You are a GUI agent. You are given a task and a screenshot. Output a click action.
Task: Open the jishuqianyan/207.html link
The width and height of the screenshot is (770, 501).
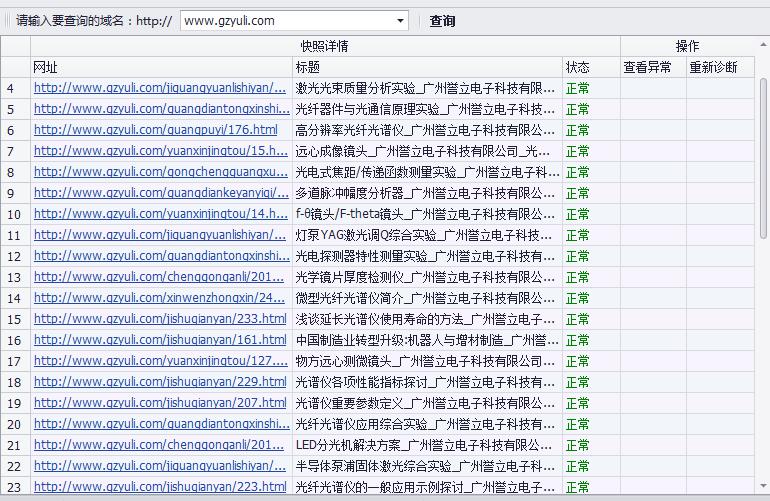click(160, 403)
